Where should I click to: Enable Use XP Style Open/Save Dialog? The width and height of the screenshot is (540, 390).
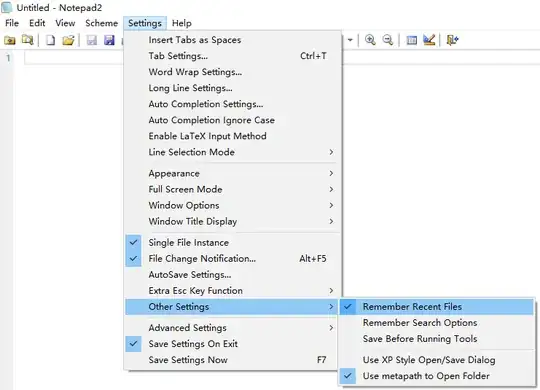(x=437, y=360)
